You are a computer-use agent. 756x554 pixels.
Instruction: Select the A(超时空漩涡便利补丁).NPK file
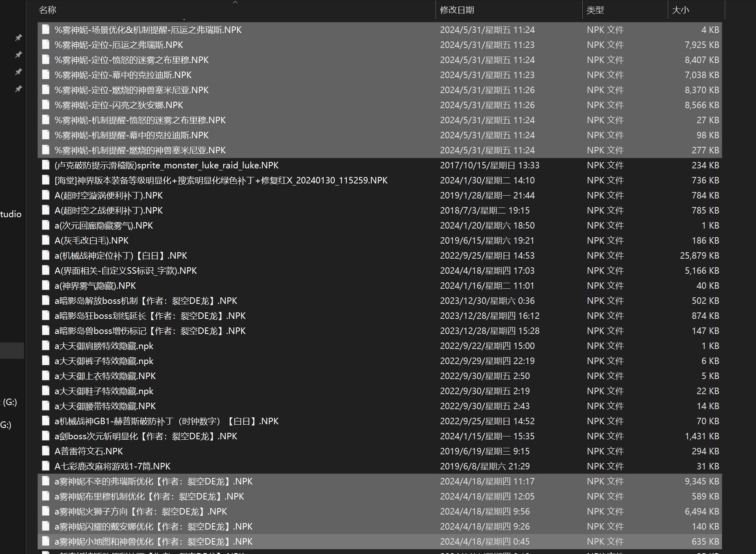point(109,195)
